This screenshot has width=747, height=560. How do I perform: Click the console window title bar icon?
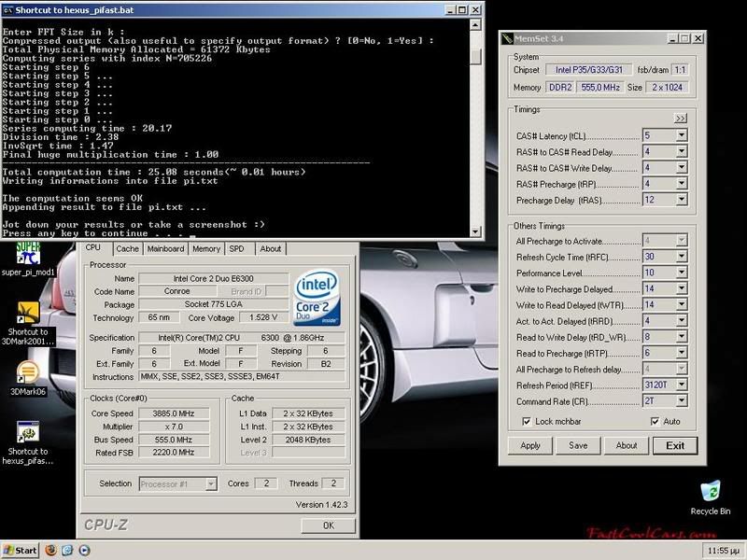tap(7, 10)
